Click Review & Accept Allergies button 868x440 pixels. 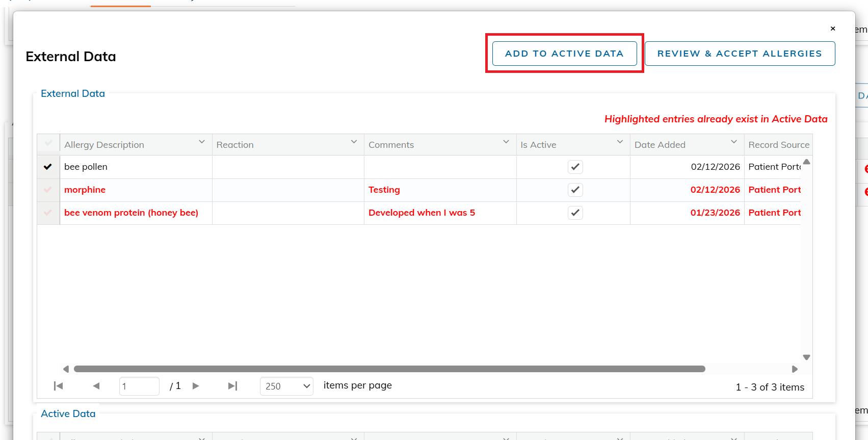(x=739, y=54)
